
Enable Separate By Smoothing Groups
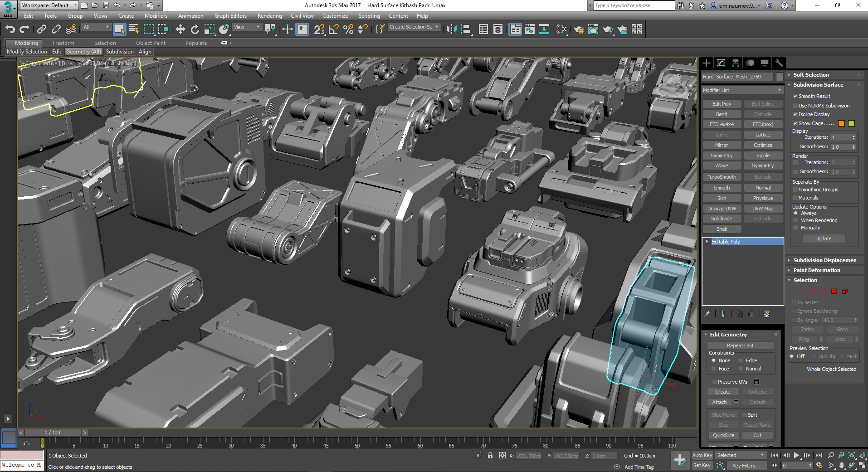coord(795,190)
